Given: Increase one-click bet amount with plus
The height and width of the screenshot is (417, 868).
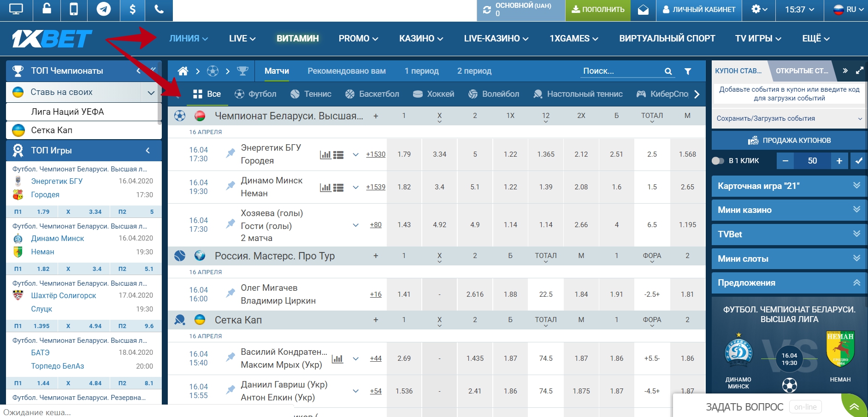Looking at the screenshot, I should tap(839, 161).
